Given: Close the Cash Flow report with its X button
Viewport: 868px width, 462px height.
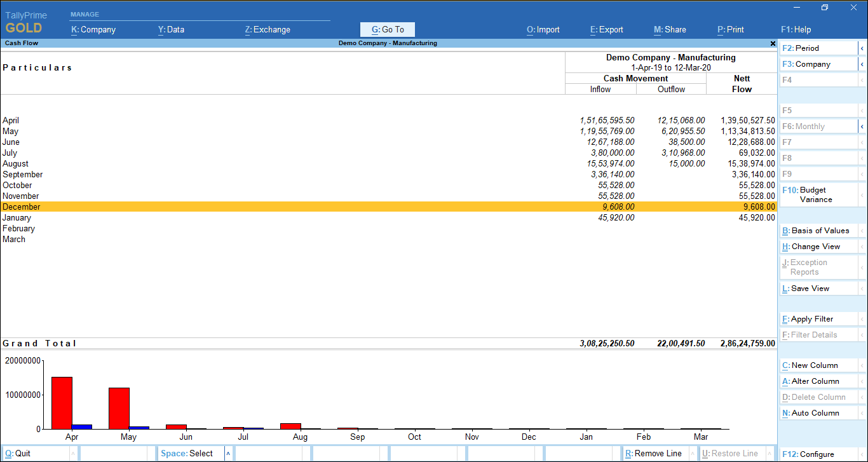Looking at the screenshot, I should (x=772, y=43).
